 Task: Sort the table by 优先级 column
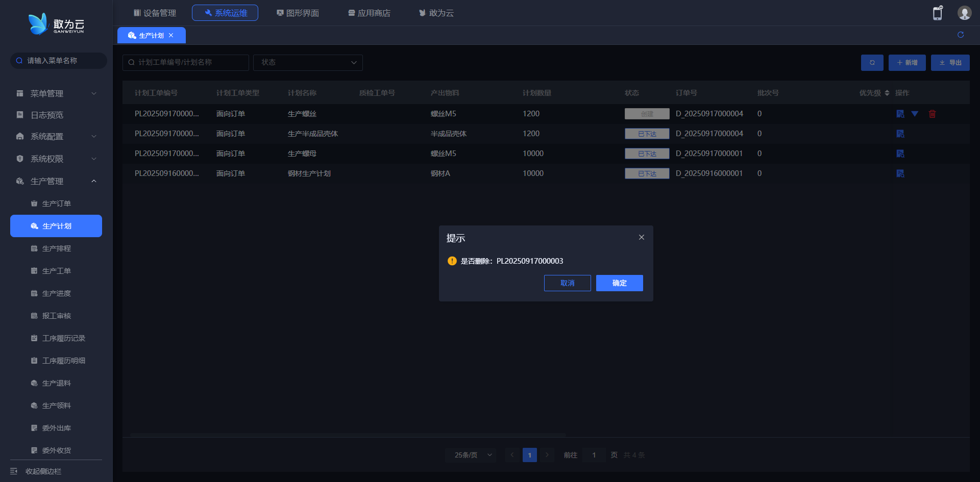887,93
